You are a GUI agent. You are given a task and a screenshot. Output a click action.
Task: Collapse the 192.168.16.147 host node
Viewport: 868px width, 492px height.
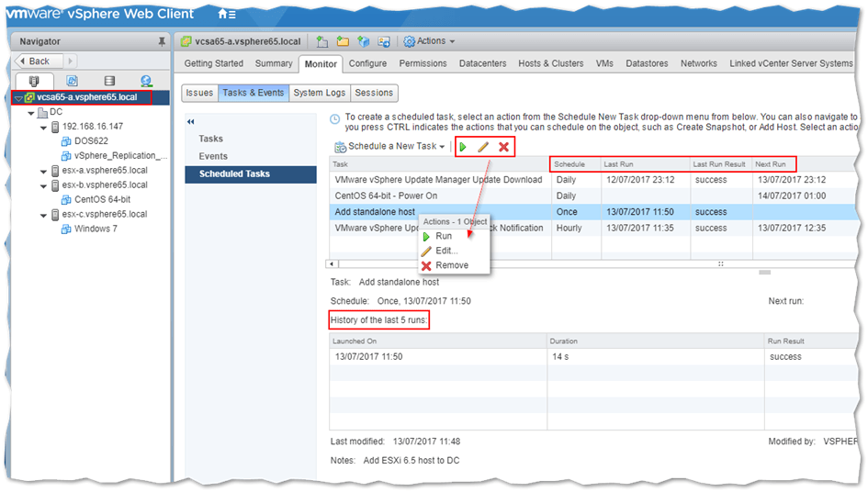coord(43,128)
